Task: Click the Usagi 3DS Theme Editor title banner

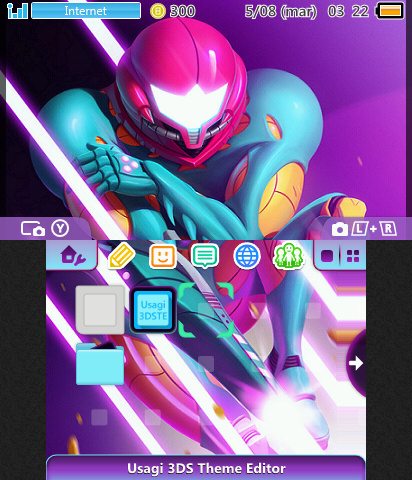Action: pyautogui.click(x=206, y=468)
